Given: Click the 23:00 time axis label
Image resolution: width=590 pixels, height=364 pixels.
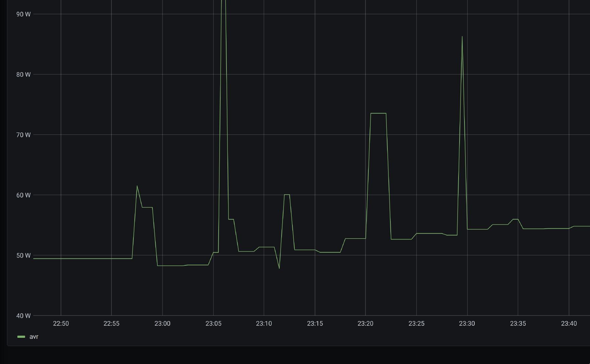Looking at the screenshot, I should 163,323.
